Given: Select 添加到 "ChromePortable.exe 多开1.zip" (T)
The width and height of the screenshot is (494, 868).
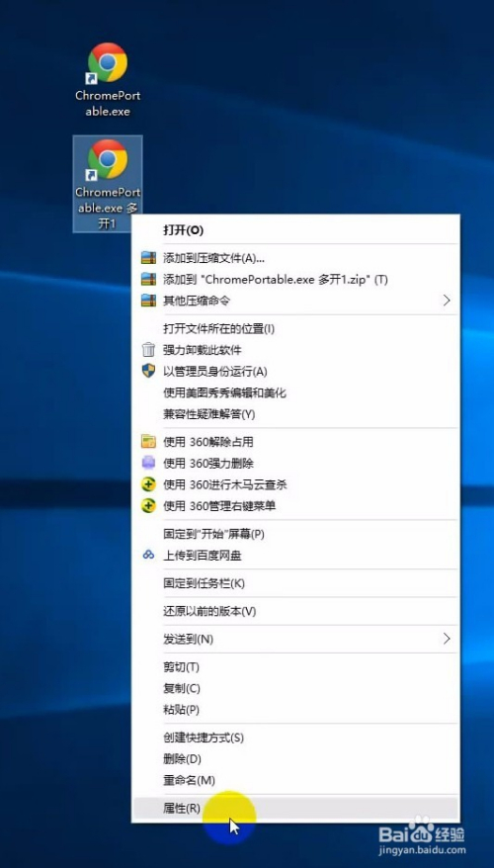Looking at the screenshot, I should pyautogui.click(x=295, y=279).
